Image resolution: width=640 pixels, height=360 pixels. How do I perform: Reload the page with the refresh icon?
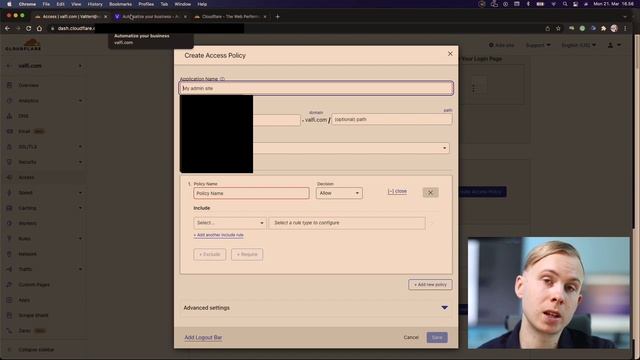point(28,29)
